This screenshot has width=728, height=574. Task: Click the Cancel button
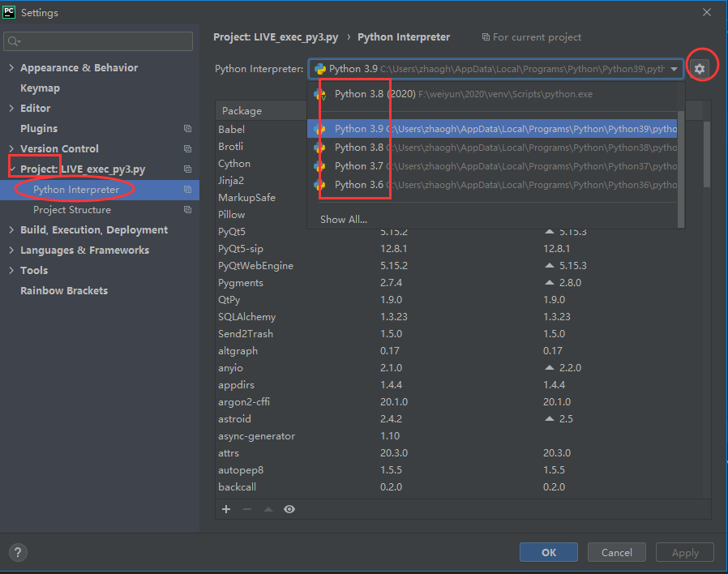point(617,553)
